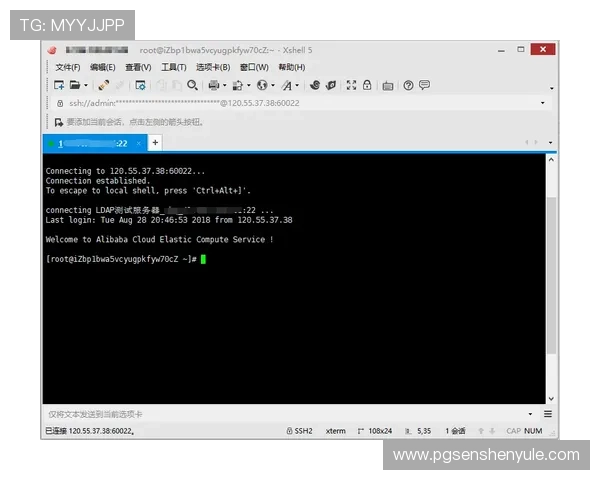This screenshot has height=480, width=600.
Task: Click the Font 'A' icon
Action: pos(287,85)
